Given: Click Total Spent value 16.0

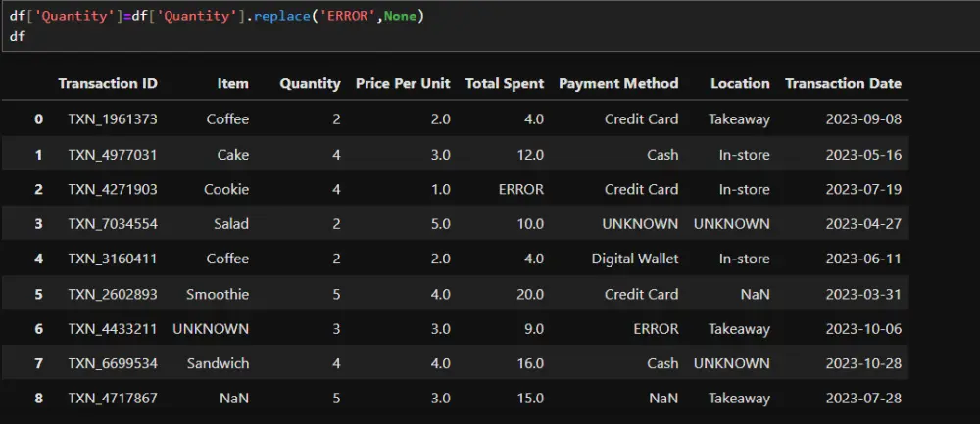Looking at the screenshot, I should (x=530, y=363).
